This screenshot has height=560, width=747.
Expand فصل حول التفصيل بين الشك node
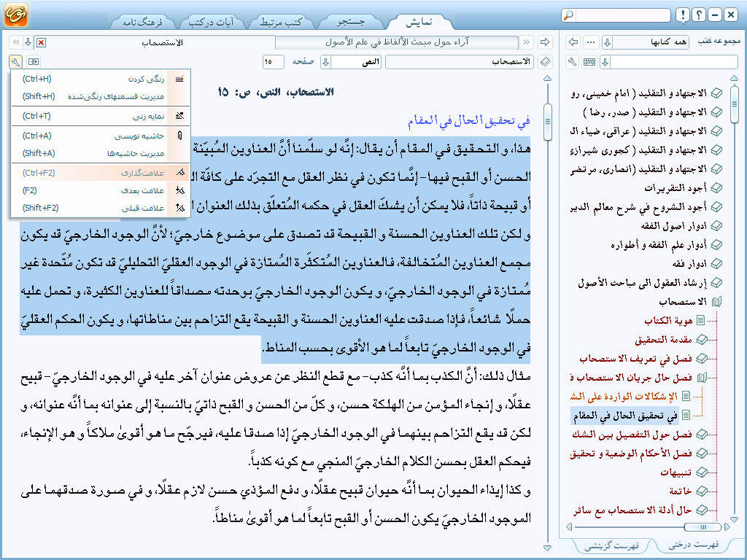tap(701, 435)
